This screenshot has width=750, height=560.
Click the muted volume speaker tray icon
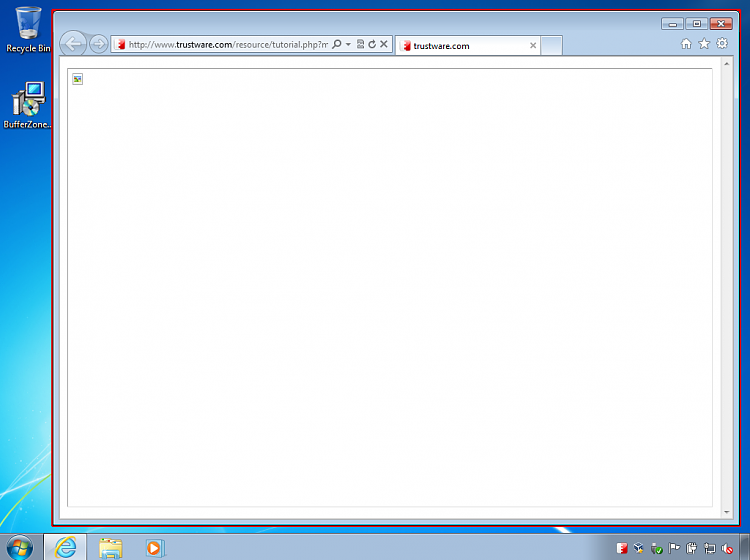point(727,549)
